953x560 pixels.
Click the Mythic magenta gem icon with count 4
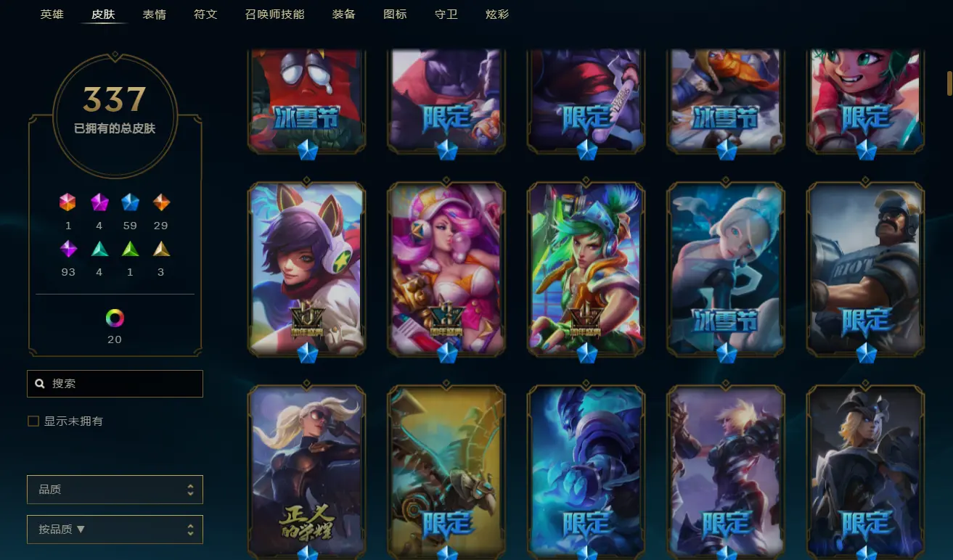pyautogui.click(x=99, y=202)
